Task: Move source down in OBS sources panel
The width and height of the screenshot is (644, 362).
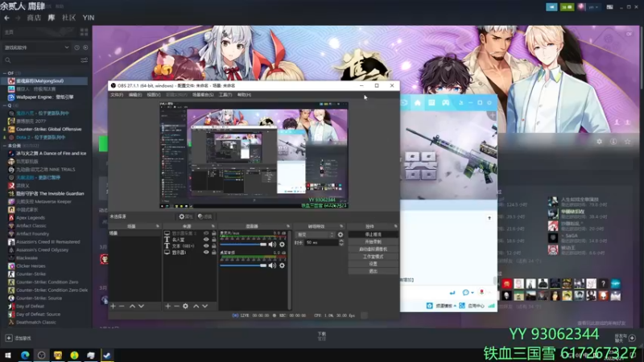Action: (205, 306)
